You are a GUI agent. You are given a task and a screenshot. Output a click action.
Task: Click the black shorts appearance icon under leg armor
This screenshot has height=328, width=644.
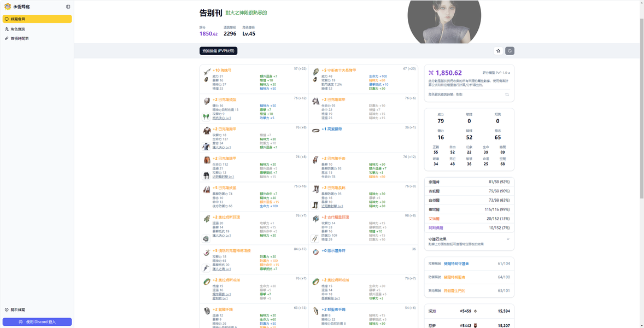(x=206, y=175)
